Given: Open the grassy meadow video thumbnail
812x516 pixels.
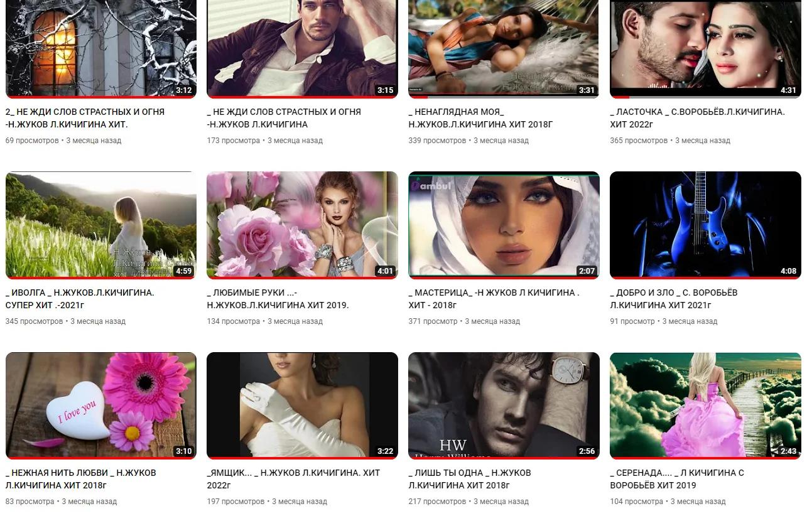Looking at the screenshot, I should tap(100, 225).
